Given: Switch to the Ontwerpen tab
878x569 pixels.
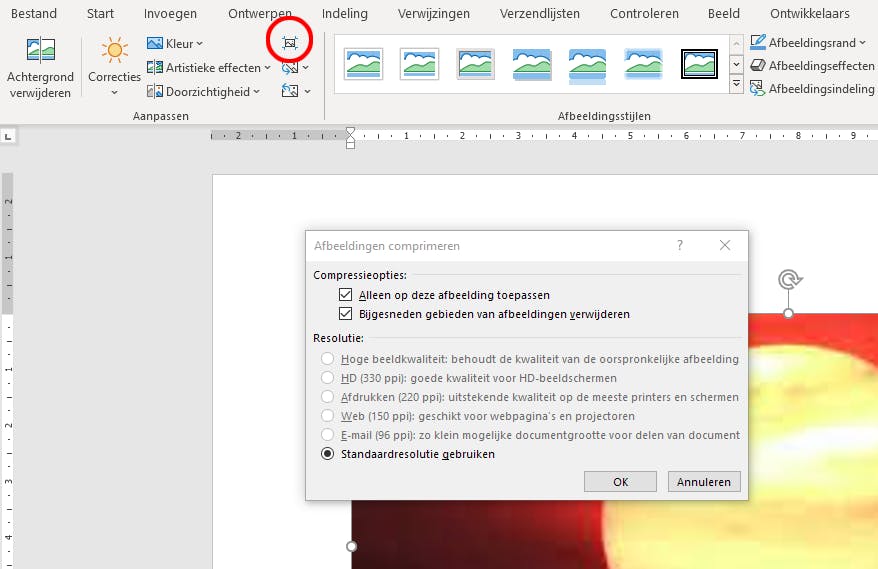Looking at the screenshot, I should (260, 13).
